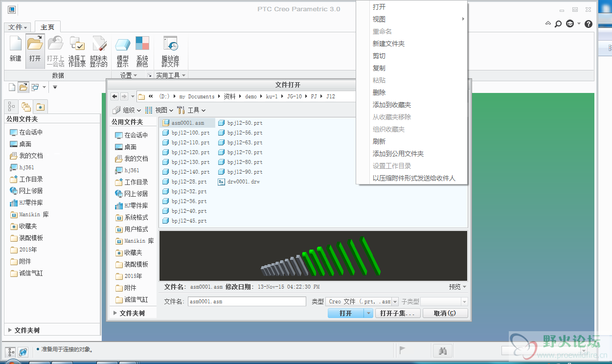The width and height of the screenshot is (612, 364).
Task: Expand the 实用工具 ribbon group dropdown
Action: [x=171, y=75]
